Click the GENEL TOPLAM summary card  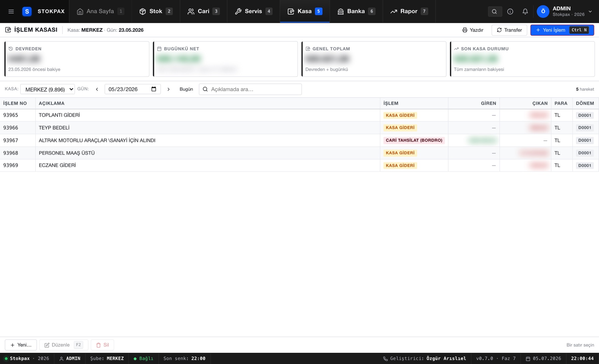coord(374,59)
